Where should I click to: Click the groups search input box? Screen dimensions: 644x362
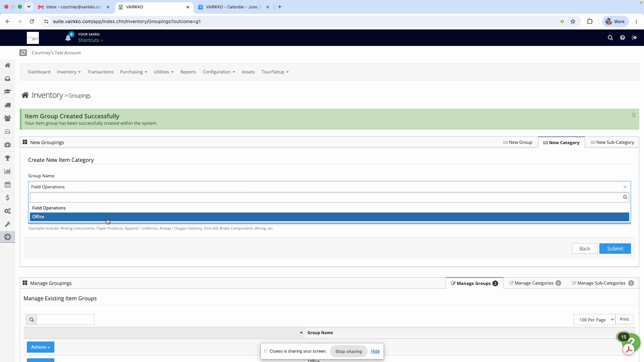65,319
